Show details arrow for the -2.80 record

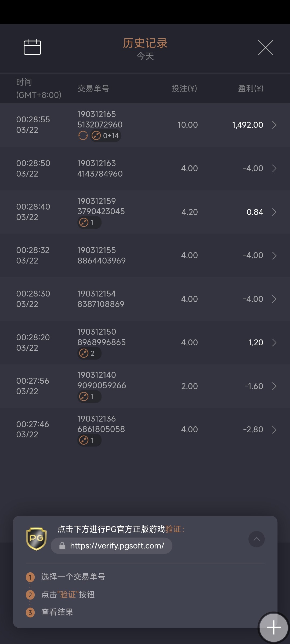point(274,430)
